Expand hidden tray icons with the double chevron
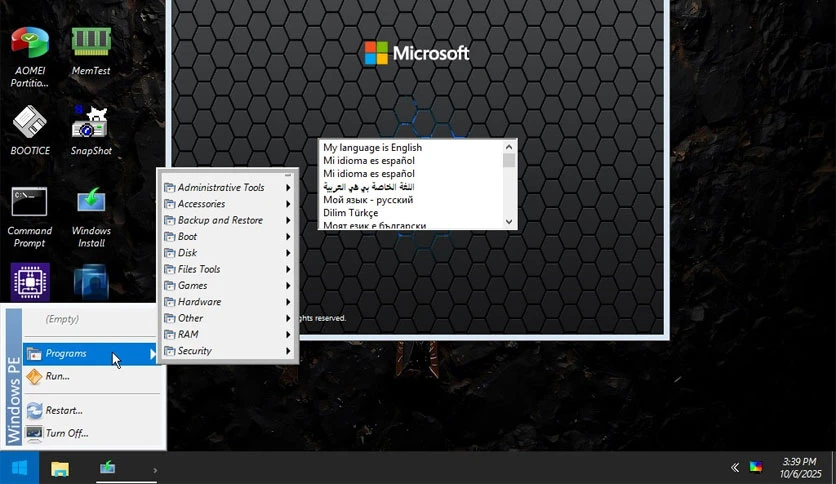 click(x=735, y=467)
